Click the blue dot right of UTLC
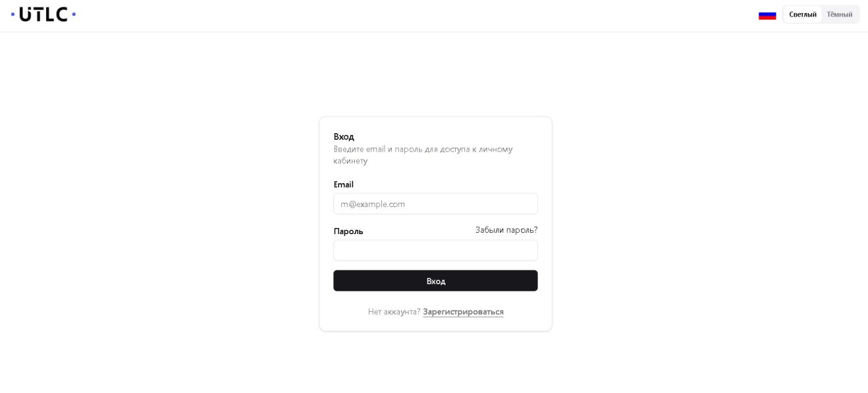This screenshot has height=393, width=868. click(74, 14)
